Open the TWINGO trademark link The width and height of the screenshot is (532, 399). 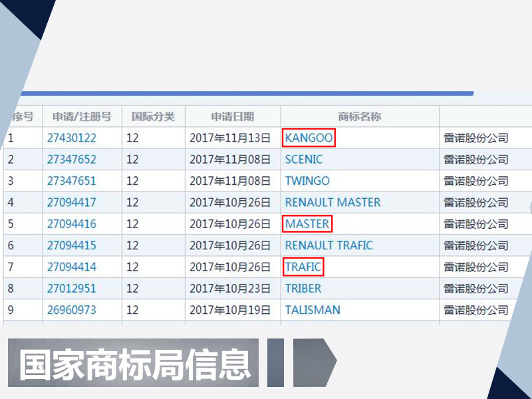coord(307,181)
